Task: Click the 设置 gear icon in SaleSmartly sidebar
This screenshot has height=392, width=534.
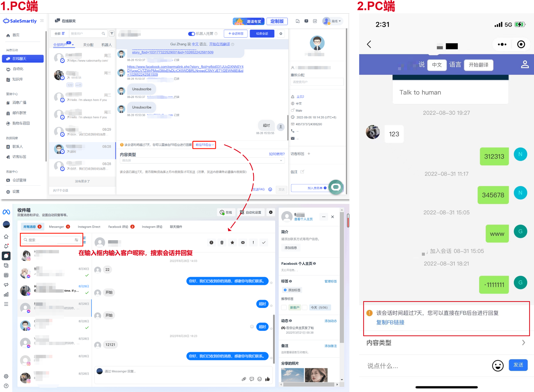Action: click(x=8, y=192)
